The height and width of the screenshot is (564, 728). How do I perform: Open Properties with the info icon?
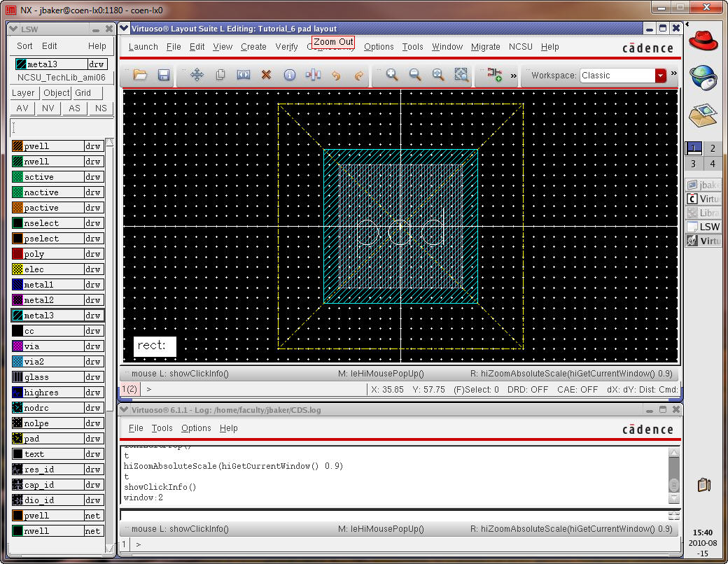point(289,75)
